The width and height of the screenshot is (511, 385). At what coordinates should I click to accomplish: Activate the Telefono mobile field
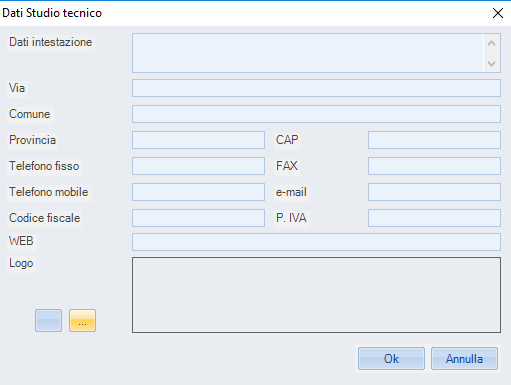point(198,192)
